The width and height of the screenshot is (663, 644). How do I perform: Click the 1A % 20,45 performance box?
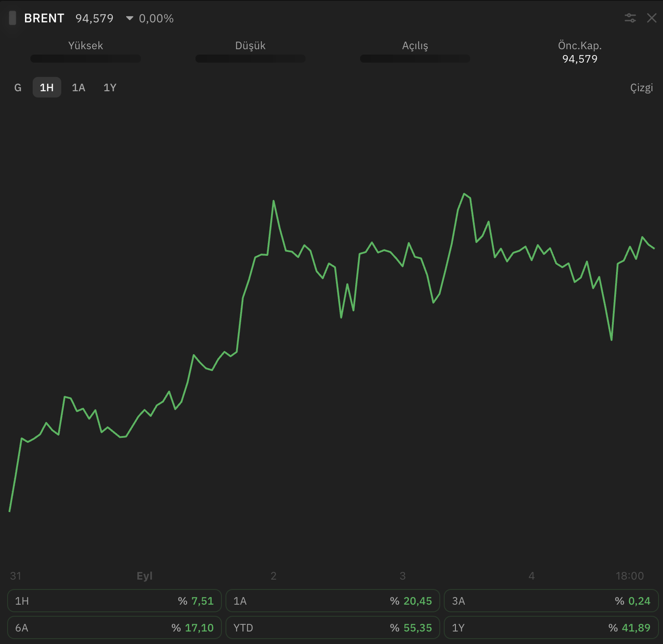333,601
